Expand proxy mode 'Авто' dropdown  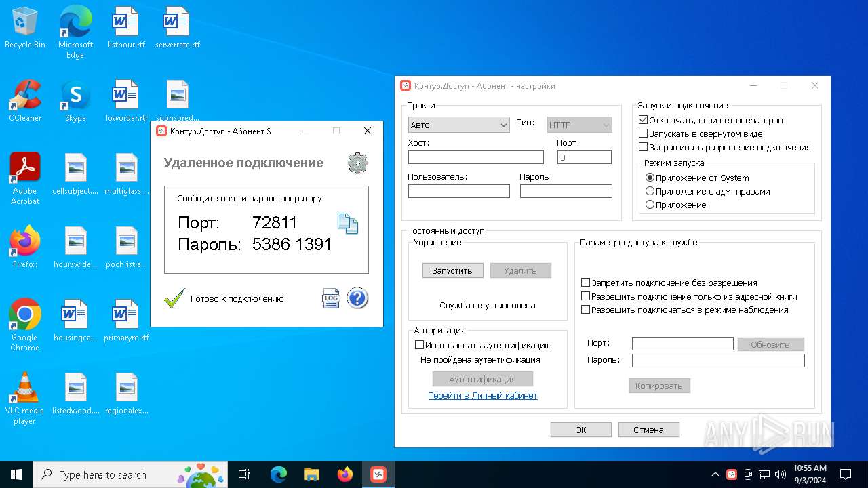coord(459,125)
